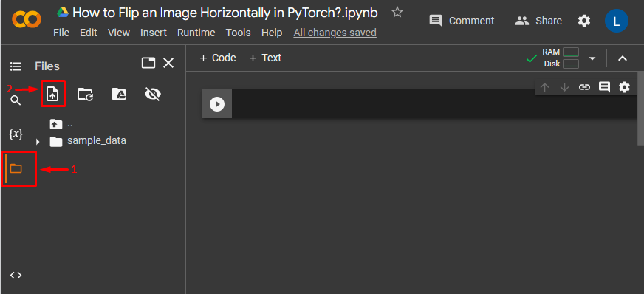Toggle the Files folder sidebar icon
The width and height of the screenshot is (644, 294).
(16, 168)
